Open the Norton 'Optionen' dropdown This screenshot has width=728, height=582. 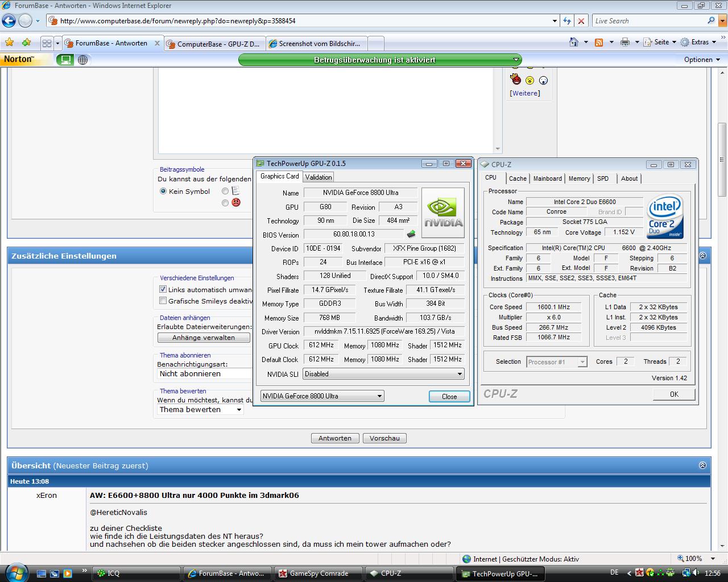tap(702, 60)
